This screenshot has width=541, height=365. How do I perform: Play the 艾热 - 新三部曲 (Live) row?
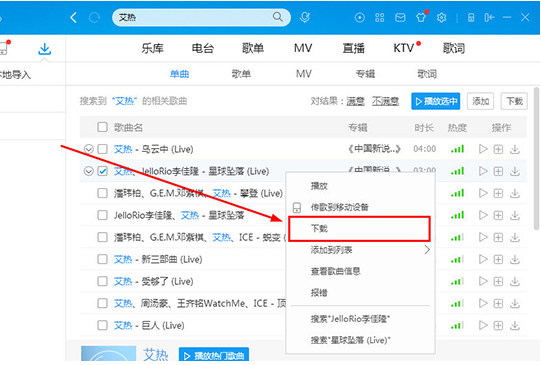[x=483, y=259]
